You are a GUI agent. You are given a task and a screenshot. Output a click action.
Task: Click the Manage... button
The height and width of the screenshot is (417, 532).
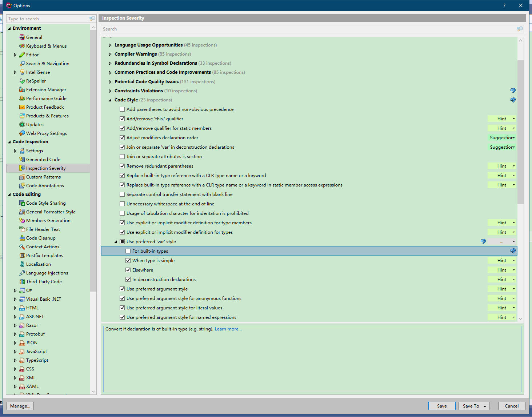click(20, 406)
